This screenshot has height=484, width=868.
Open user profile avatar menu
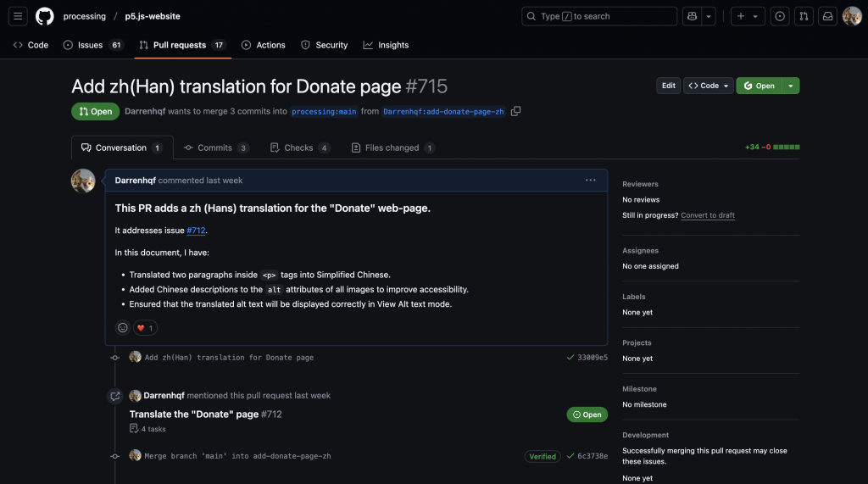852,16
